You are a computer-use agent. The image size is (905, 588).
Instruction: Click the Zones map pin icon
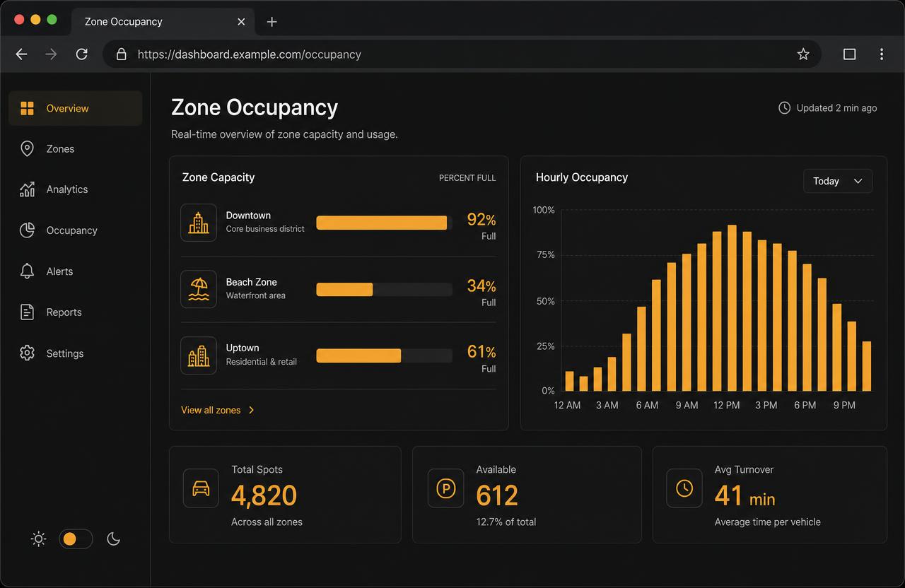27,148
